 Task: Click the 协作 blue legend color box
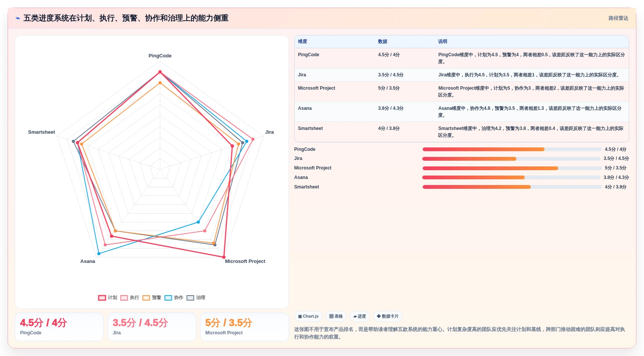click(x=168, y=298)
